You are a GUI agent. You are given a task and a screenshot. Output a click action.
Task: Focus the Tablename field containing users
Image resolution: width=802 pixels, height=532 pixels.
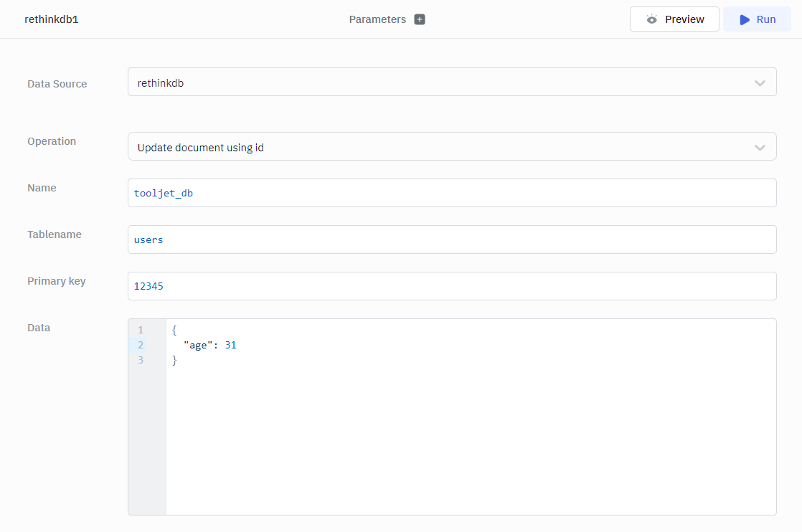[452, 239]
